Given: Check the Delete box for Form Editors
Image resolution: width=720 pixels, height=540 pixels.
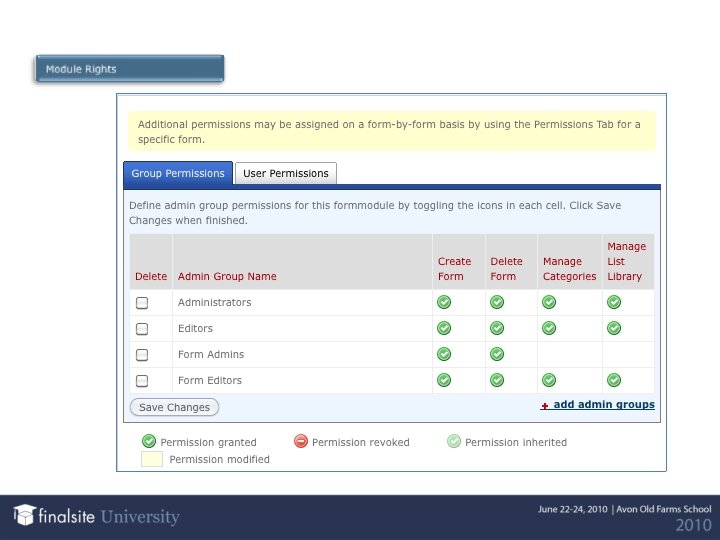Looking at the screenshot, I should click(142, 381).
